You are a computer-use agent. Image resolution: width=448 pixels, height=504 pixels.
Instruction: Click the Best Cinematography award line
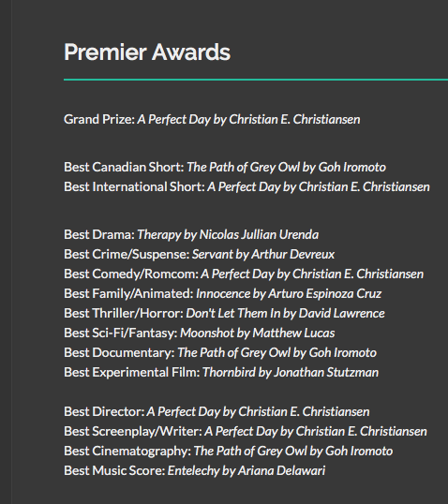point(228,452)
